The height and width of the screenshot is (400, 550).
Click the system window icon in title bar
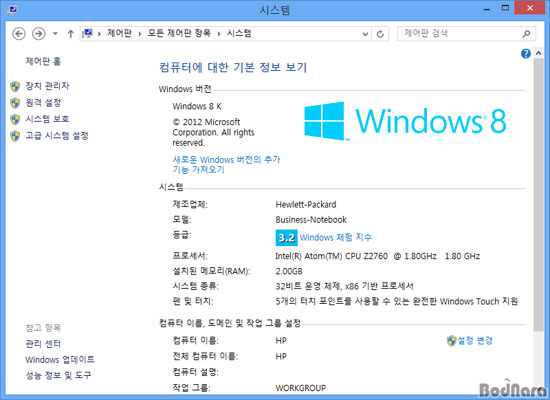[x=12, y=9]
